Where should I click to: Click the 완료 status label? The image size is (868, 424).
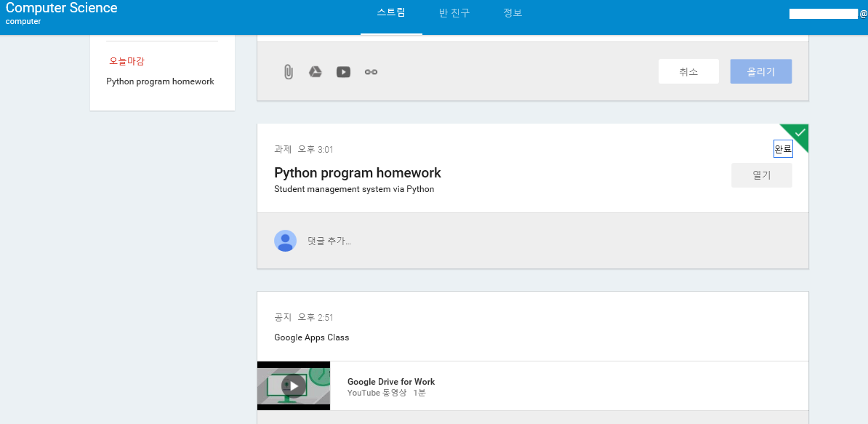point(783,149)
